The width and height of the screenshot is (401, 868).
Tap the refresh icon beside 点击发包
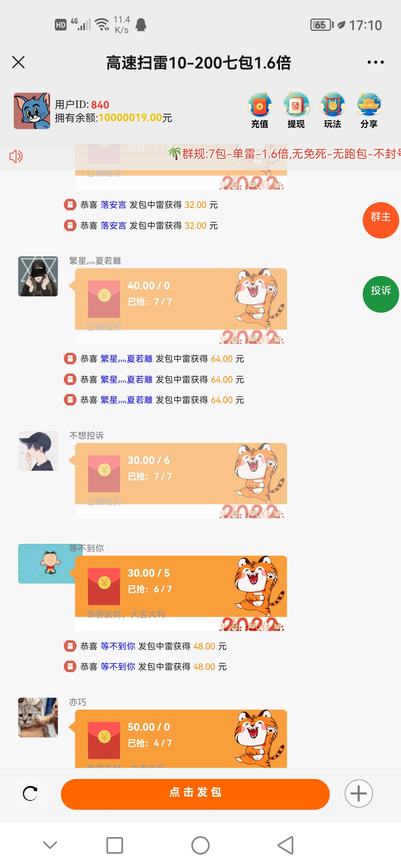pos(30,793)
